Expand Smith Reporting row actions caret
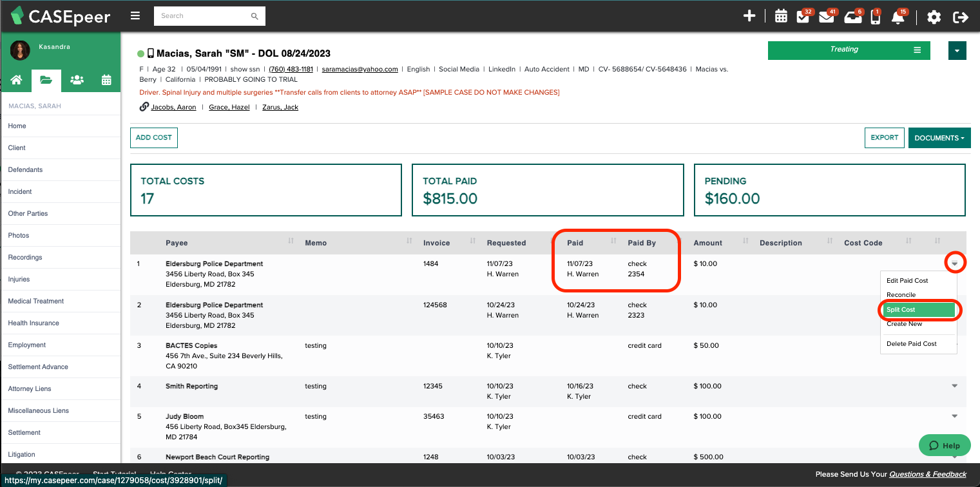 955,386
